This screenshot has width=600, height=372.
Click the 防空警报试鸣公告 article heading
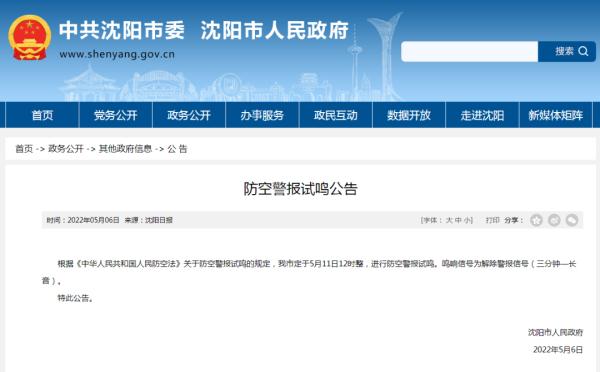[x=300, y=189]
